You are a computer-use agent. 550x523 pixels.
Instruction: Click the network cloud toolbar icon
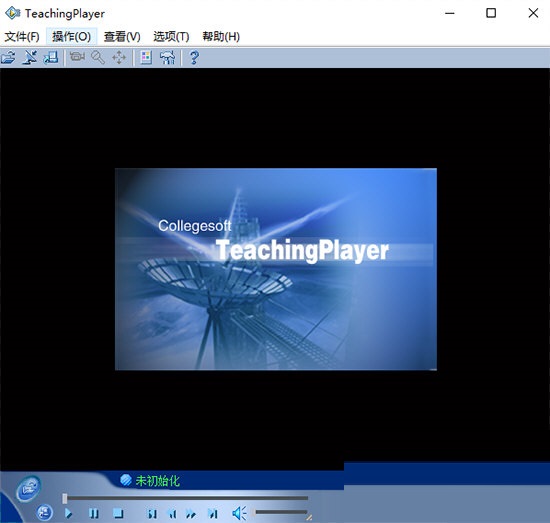[167, 58]
